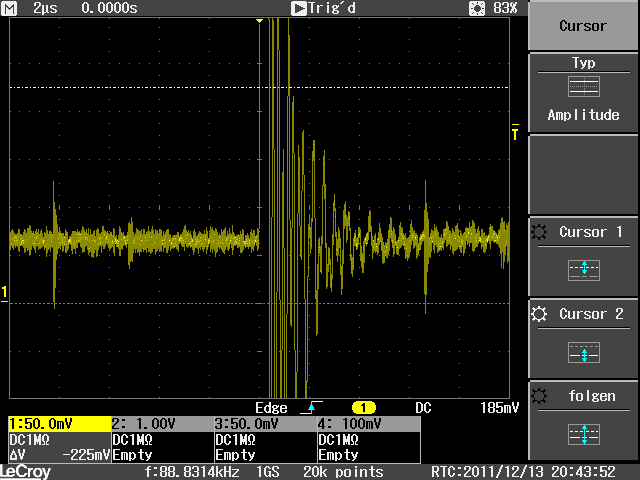Select channel 4 100mV tab
Screen dimensions: 640x480
pos(367,424)
